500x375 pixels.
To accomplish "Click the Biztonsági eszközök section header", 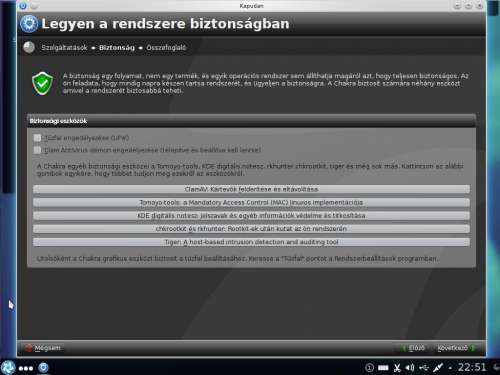I will pos(251,121).
